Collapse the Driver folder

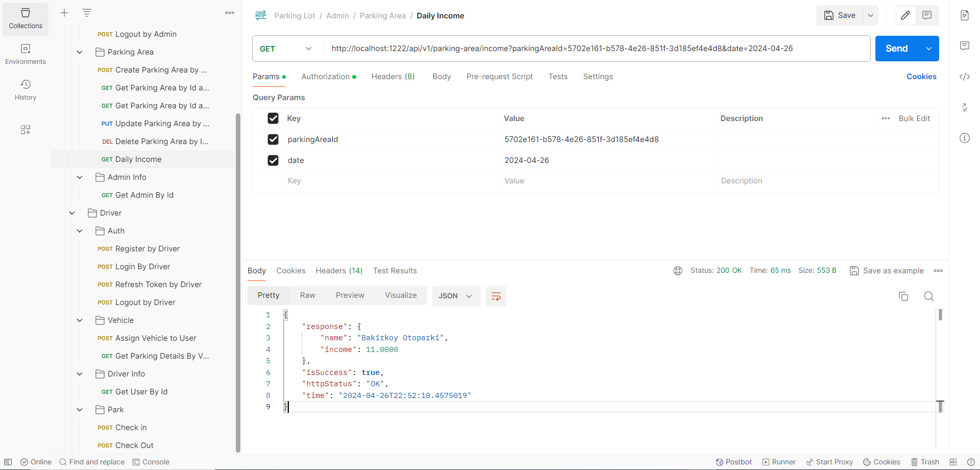72,213
